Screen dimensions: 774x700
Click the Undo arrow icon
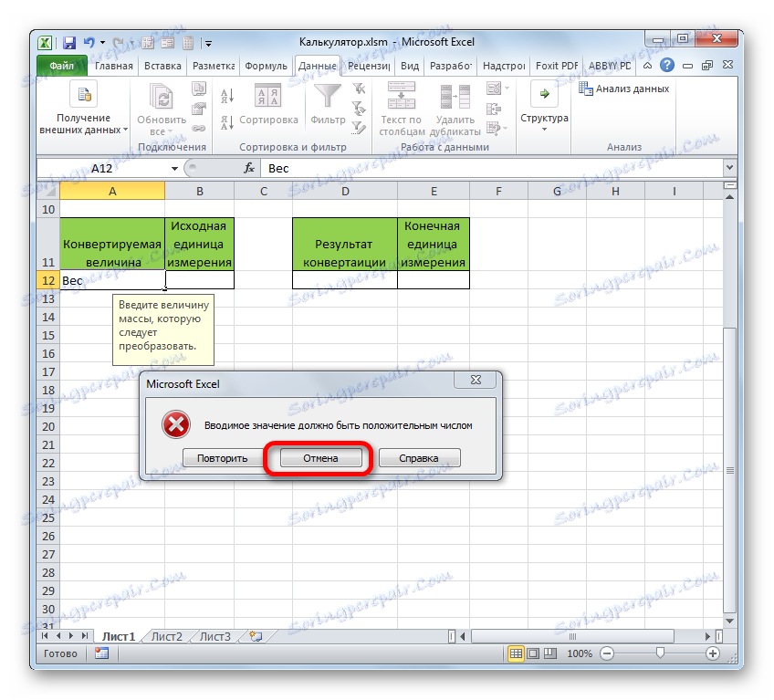pos(89,43)
